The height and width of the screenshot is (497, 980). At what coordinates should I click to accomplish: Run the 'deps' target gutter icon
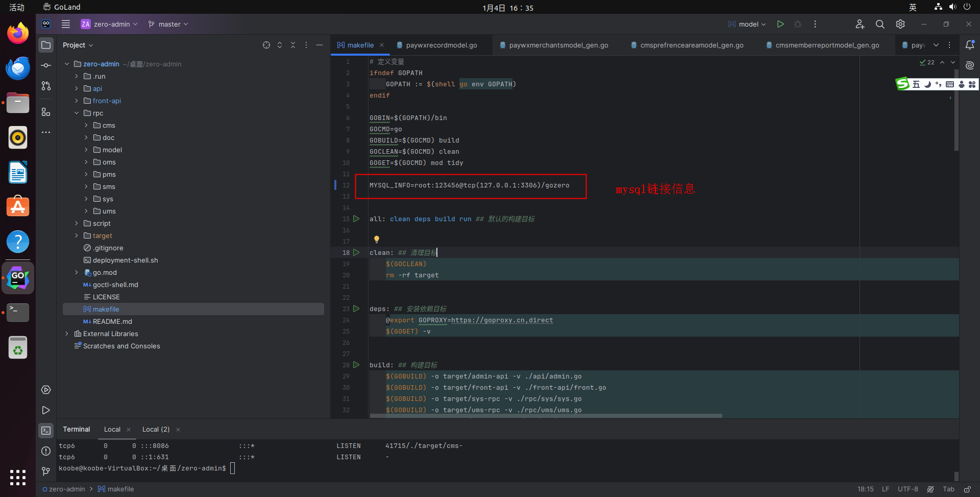pyautogui.click(x=356, y=309)
